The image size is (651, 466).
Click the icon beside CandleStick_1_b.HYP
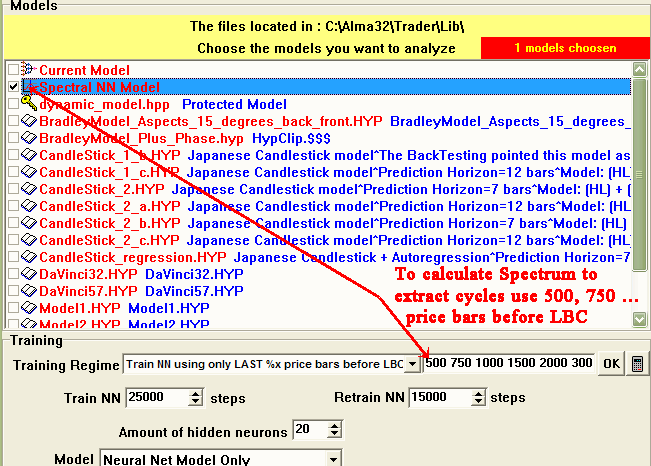[29, 155]
